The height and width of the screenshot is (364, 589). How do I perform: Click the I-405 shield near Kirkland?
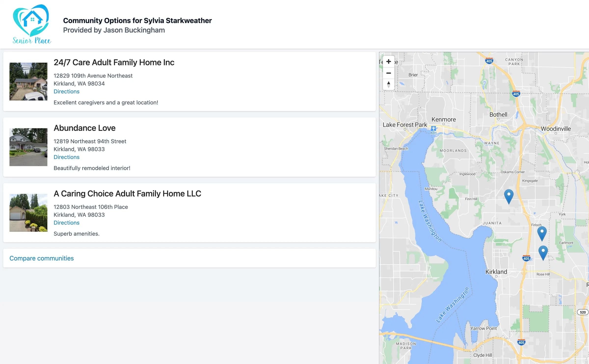point(526,258)
